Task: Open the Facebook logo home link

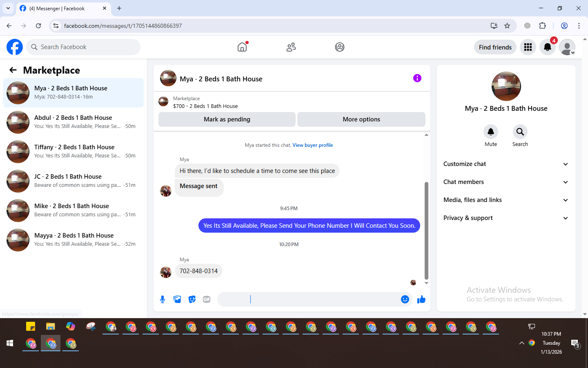Action: pyautogui.click(x=15, y=47)
